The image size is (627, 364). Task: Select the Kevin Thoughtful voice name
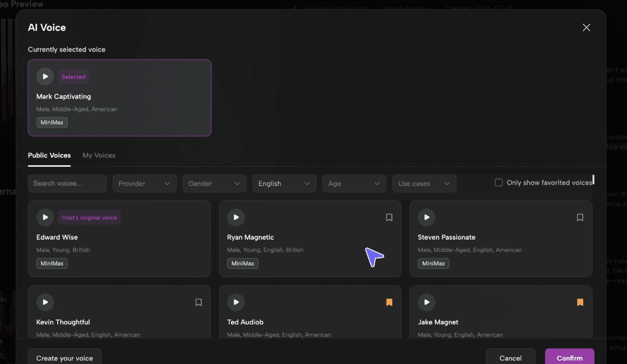(63, 322)
